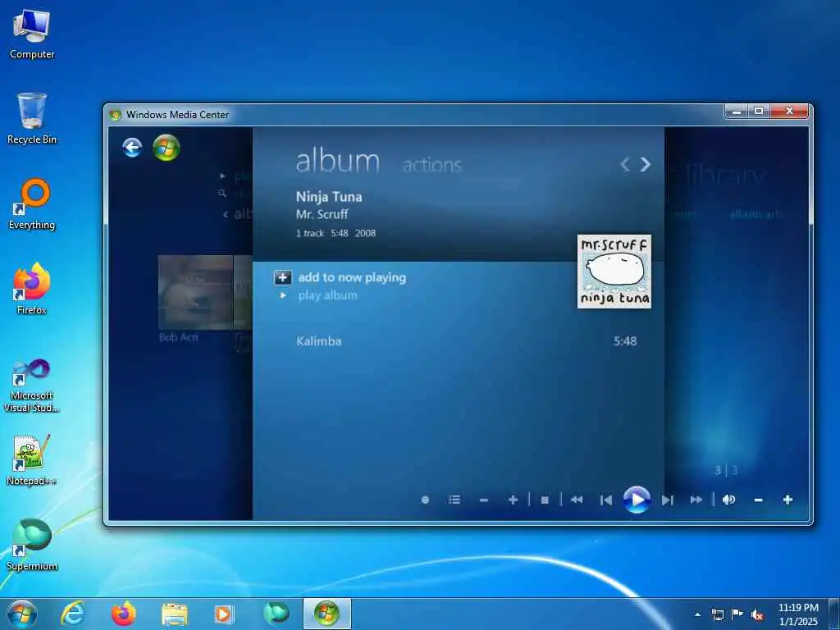Select the Kalimba track
The width and height of the screenshot is (840, 630).
point(319,341)
